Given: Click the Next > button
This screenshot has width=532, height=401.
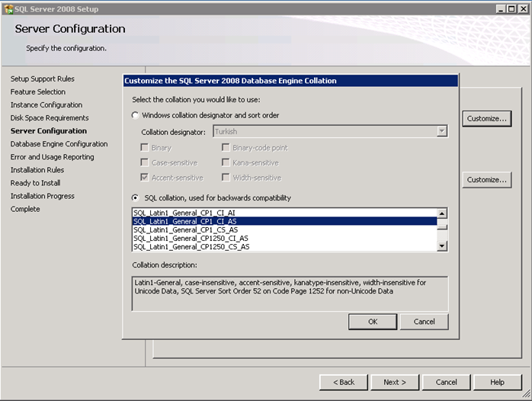Looking at the screenshot, I should (x=395, y=383).
